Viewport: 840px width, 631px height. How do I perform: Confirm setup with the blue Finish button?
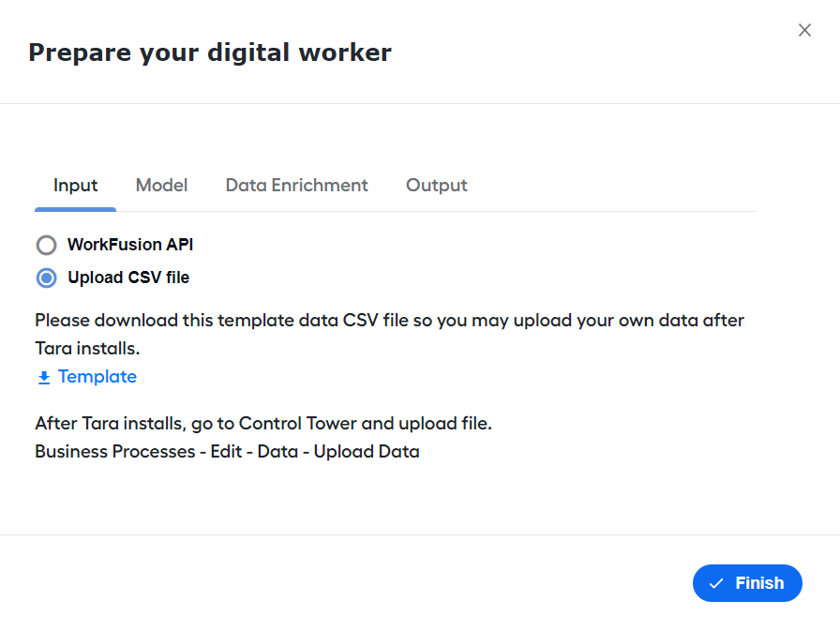point(747,583)
